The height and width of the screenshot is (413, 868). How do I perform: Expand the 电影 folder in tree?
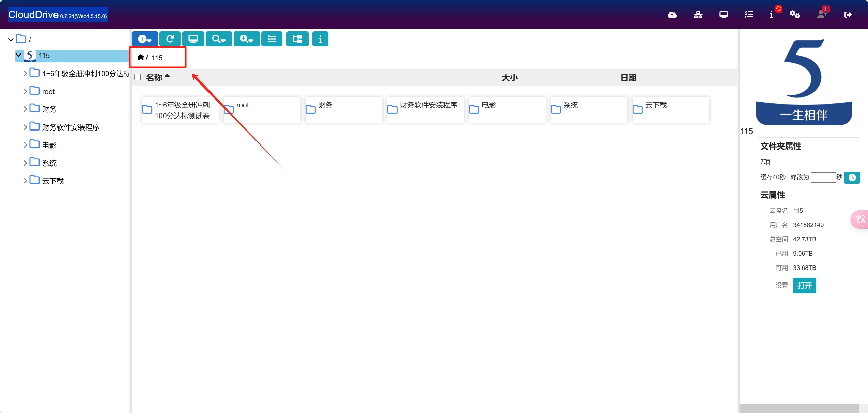pyautogui.click(x=25, y=145)
